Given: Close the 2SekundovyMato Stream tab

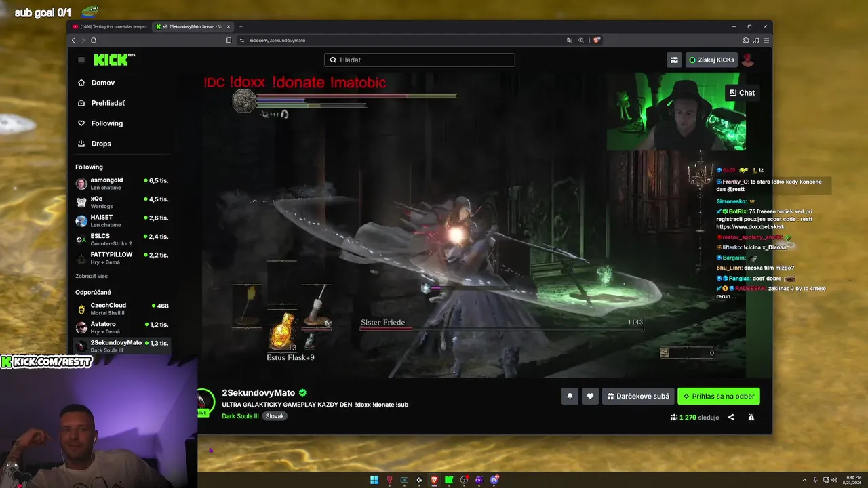Looking at the screenshot, I should pos(229,27).
